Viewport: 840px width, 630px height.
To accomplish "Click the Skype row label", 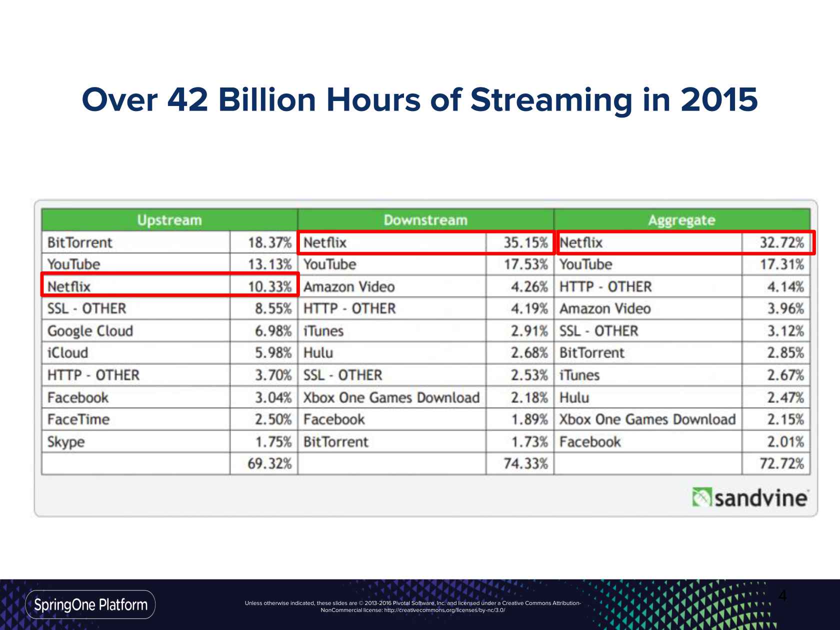I will [65, 442].
